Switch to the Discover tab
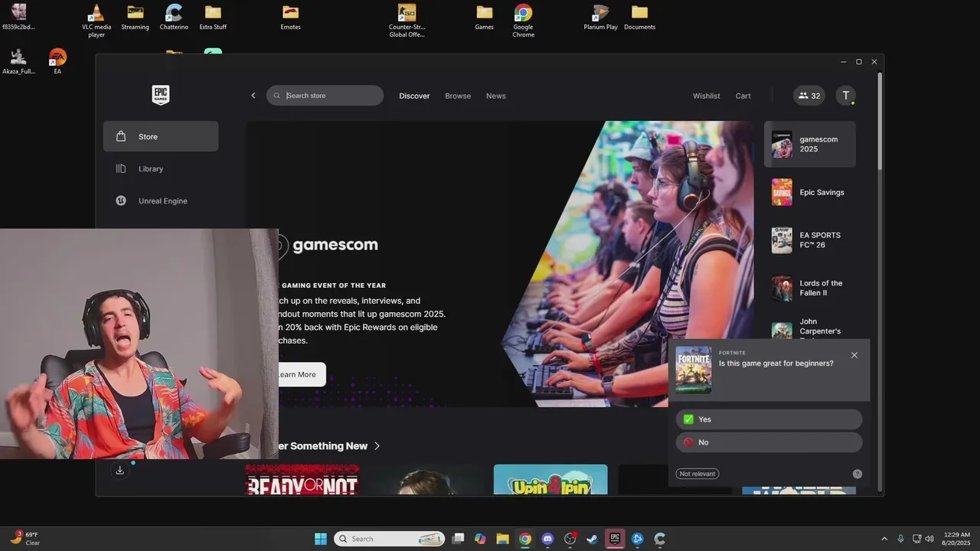 pos(414,96)
